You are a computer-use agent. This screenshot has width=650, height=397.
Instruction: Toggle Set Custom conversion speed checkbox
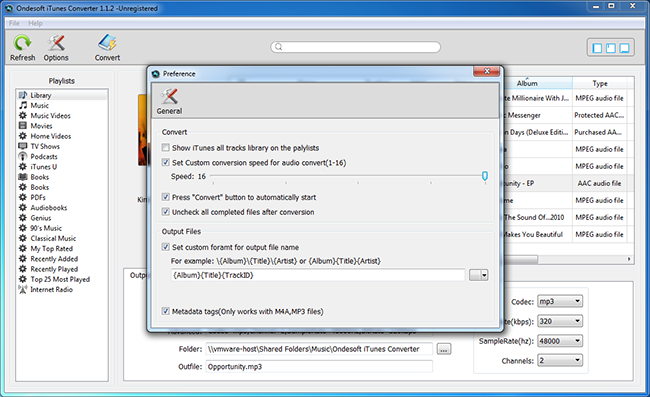pos(165,162)
